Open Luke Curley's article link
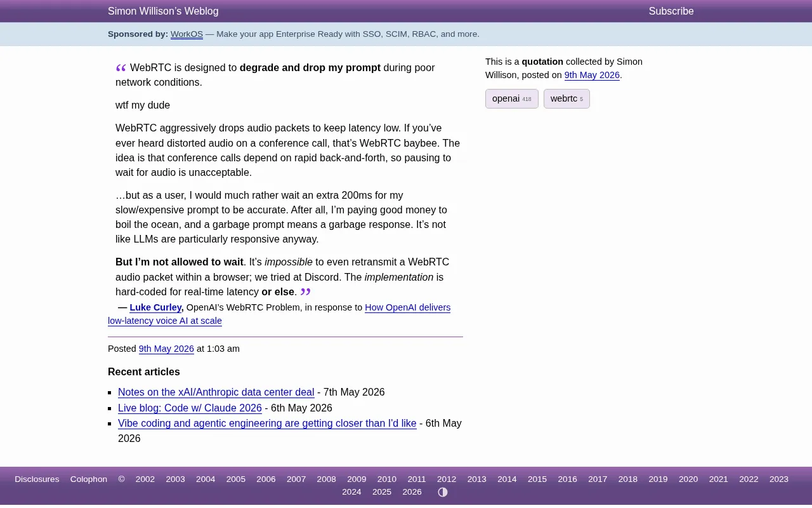812x508 pixels. (x=155, y=307)
